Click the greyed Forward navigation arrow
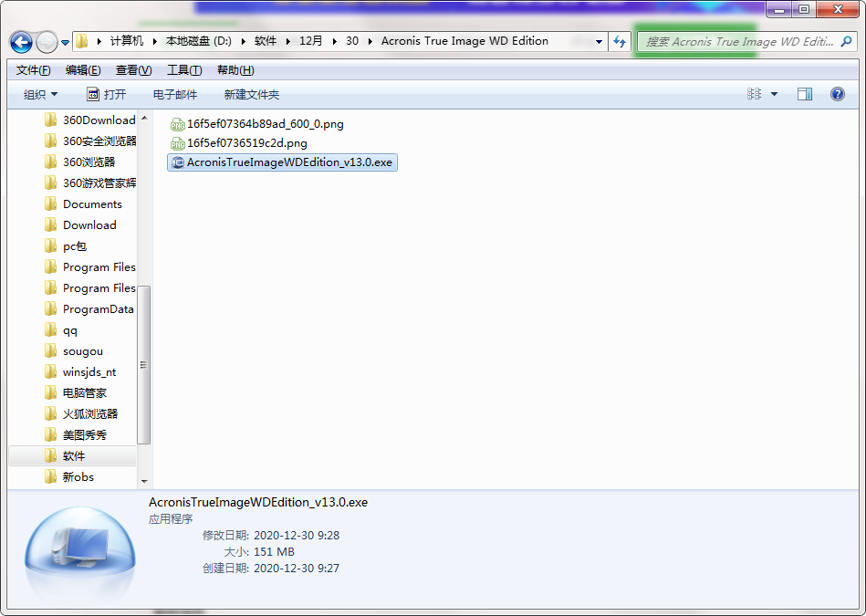This screenshot has width=866, height=616. coord(47,42)
